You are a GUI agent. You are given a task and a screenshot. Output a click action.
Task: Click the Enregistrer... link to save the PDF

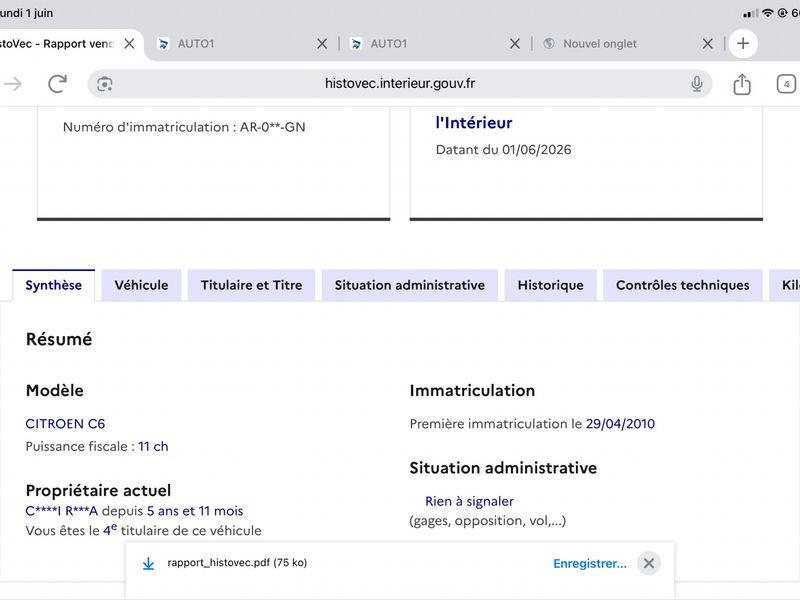tap(590, 563)
